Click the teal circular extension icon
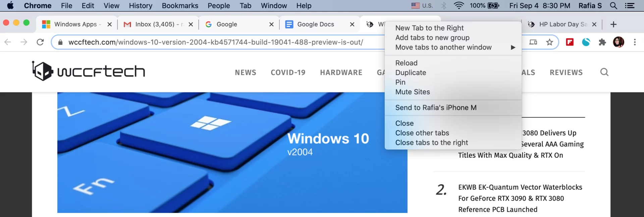The height and width of the screenshot is (217, 644). point(586,42)
